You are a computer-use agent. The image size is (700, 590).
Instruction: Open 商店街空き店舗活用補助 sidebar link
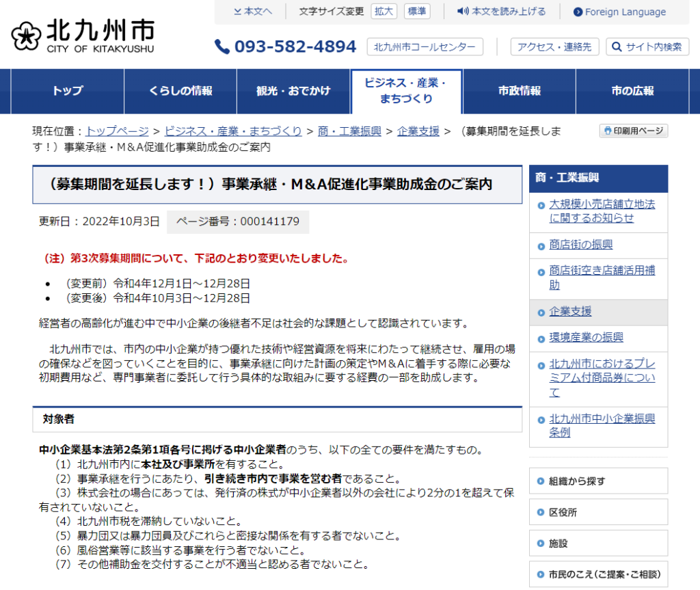pos(602,278)
